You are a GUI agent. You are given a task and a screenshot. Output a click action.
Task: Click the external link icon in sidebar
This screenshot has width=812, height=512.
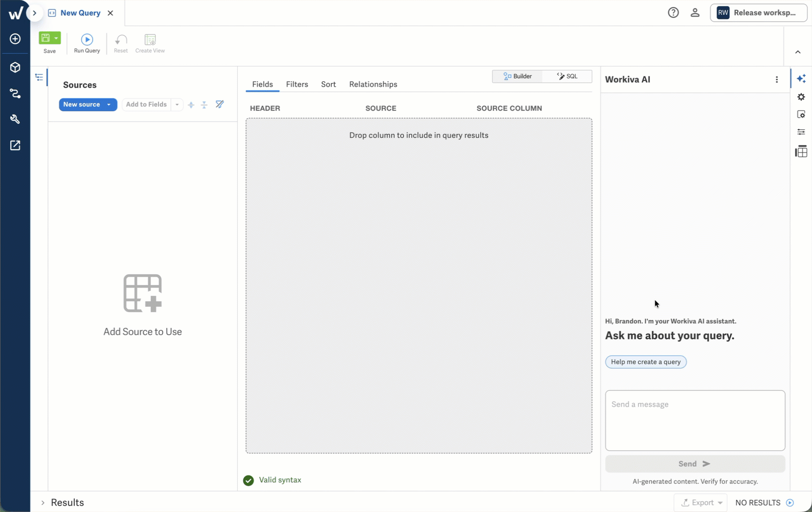15,145
